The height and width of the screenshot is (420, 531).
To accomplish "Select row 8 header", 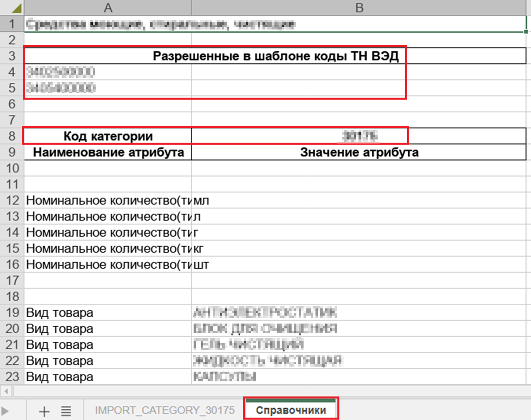I will (x=12, y=136).
